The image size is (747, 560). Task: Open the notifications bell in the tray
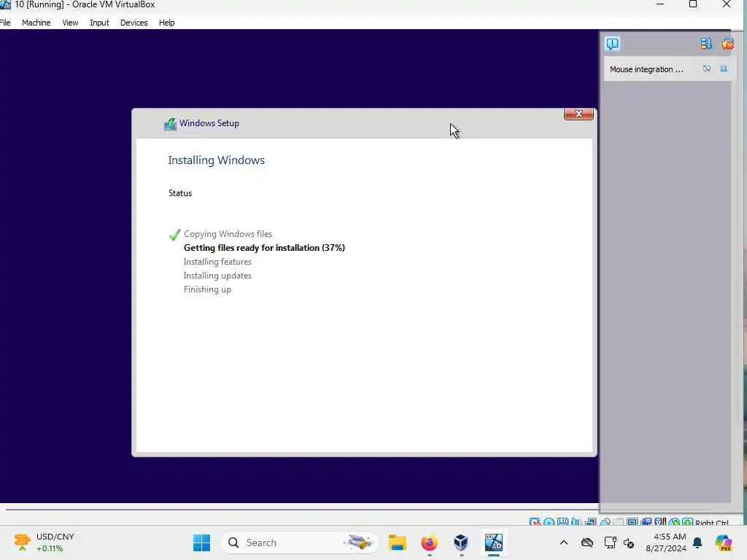(x=697, y=542)
